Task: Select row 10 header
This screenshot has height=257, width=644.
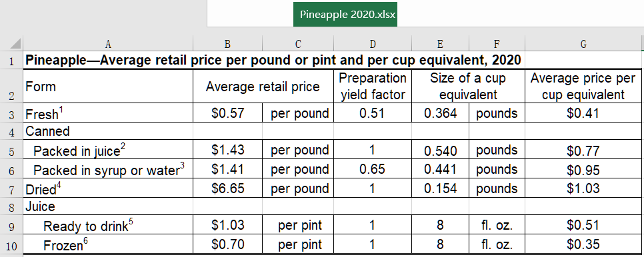Action: 11,246
